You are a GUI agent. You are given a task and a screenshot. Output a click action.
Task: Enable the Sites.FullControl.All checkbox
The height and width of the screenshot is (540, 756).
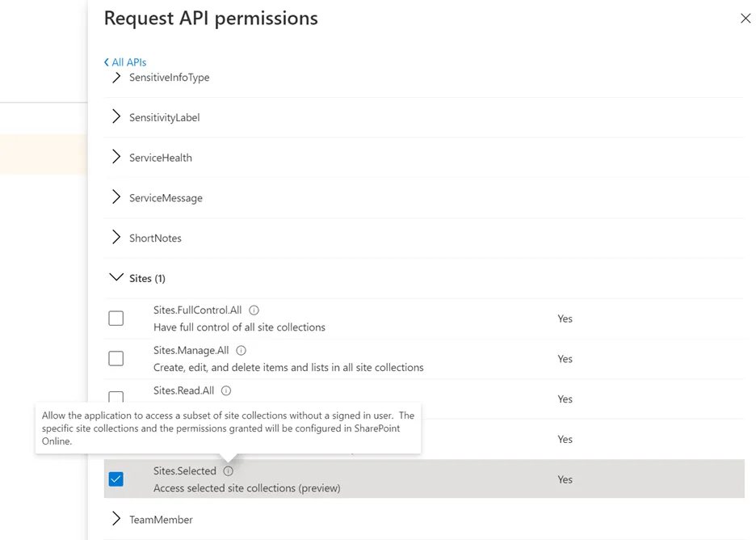[116, 319]
